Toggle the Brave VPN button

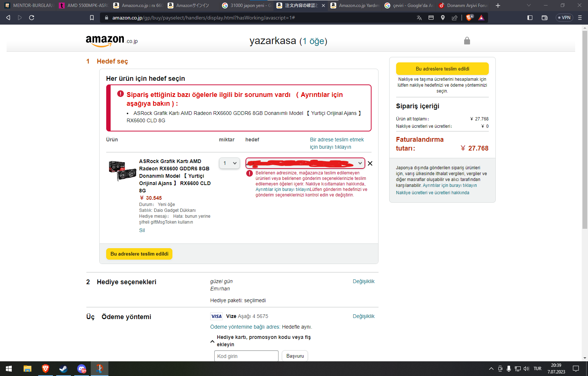pos(564,18)
